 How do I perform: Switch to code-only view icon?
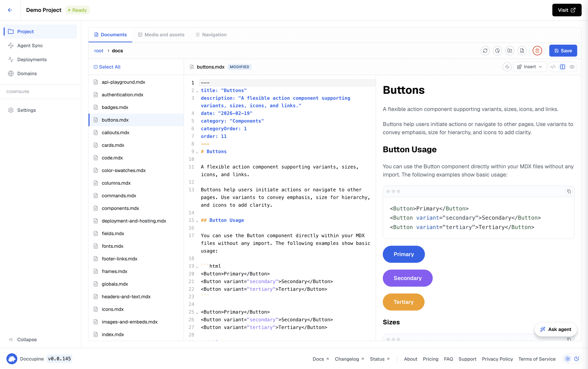(553, 67)
